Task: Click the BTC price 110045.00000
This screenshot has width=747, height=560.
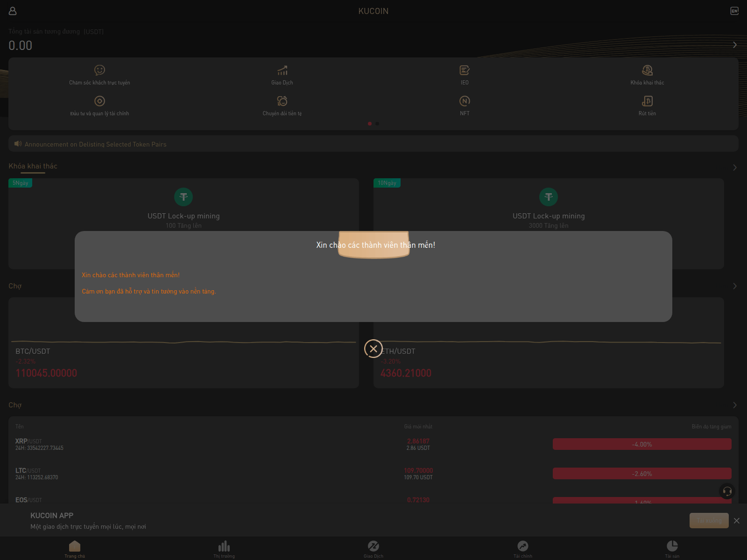Action: pos(46,373)
